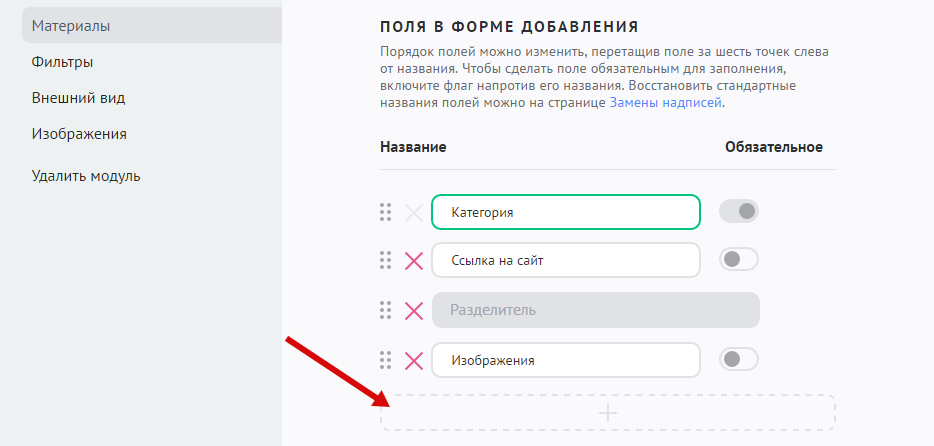Click drag handle beside Изображения field
Viewport: 934px width, 446px height.
coord(385,360)
